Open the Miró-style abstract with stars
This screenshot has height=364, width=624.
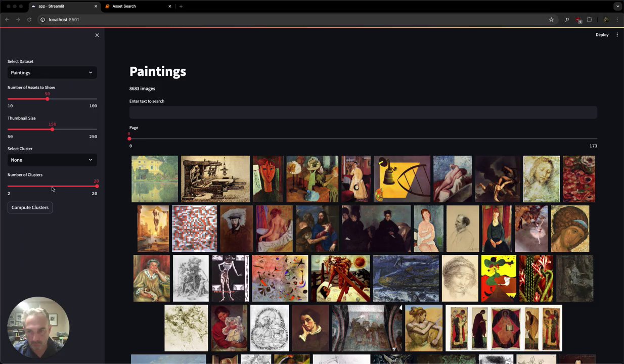(x=280, y=279)
